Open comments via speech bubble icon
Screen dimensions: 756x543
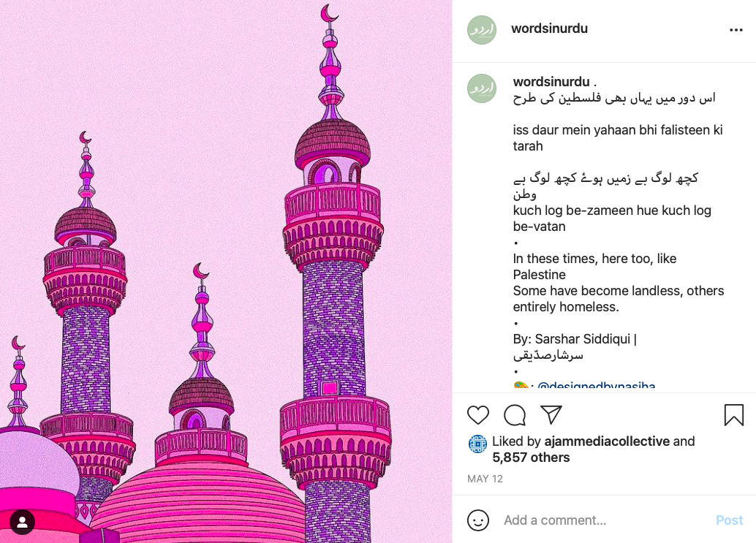[515, 415]
